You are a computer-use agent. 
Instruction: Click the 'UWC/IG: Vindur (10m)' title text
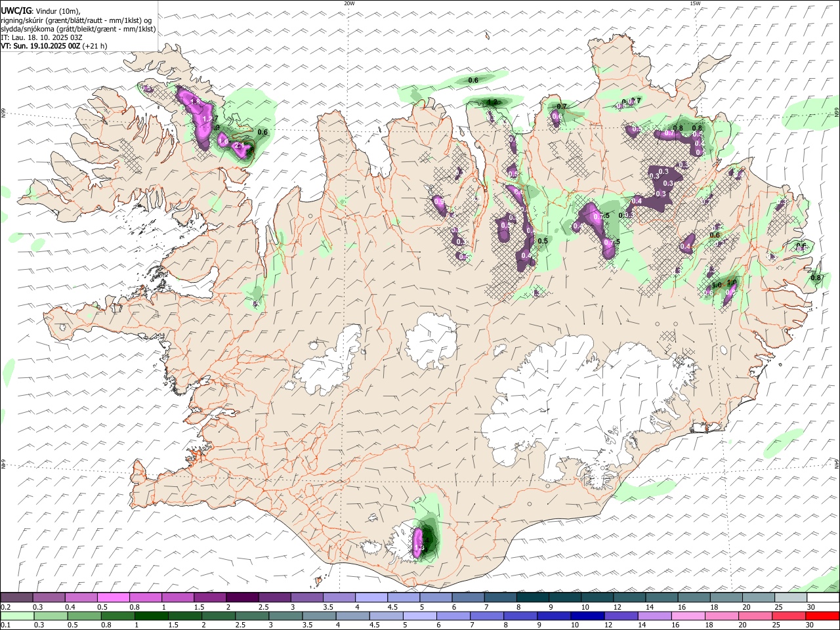pyautogui.click(x=41, y=11)
